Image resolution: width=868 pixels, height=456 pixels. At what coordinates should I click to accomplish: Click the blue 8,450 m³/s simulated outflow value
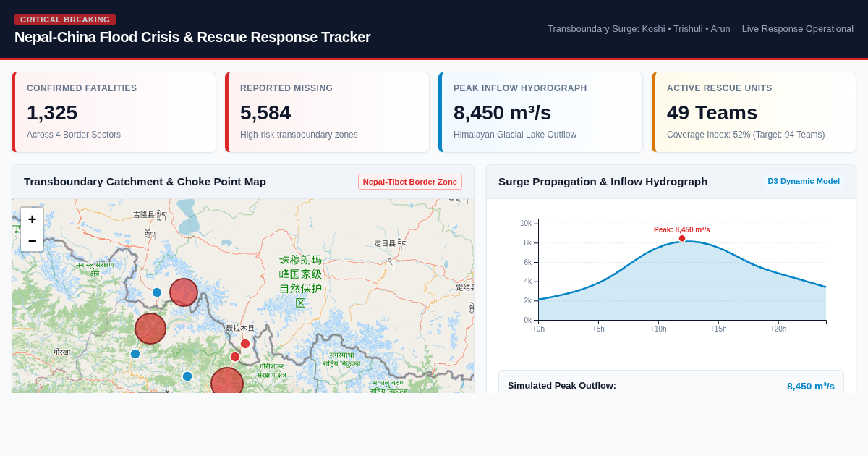pyautogui.click(x=811, y=386)
